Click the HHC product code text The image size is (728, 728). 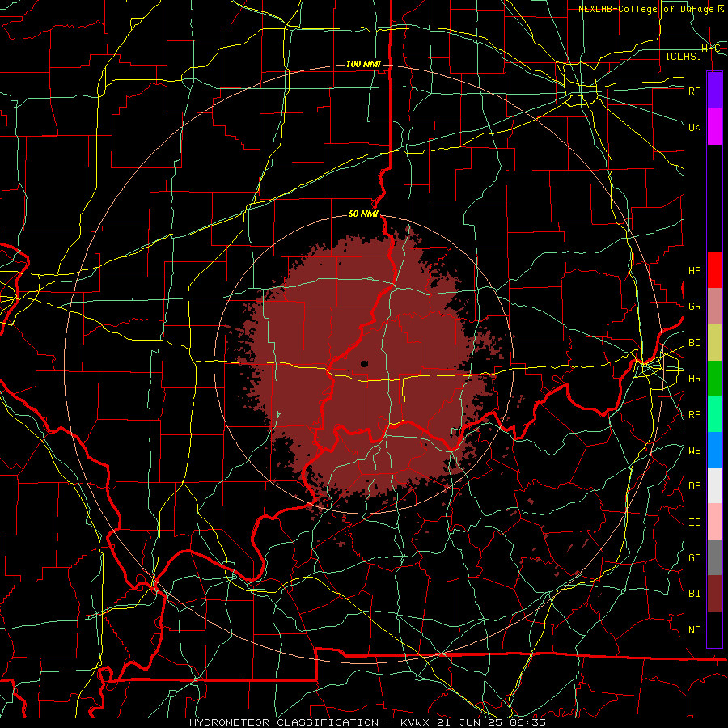click(710, 49)
